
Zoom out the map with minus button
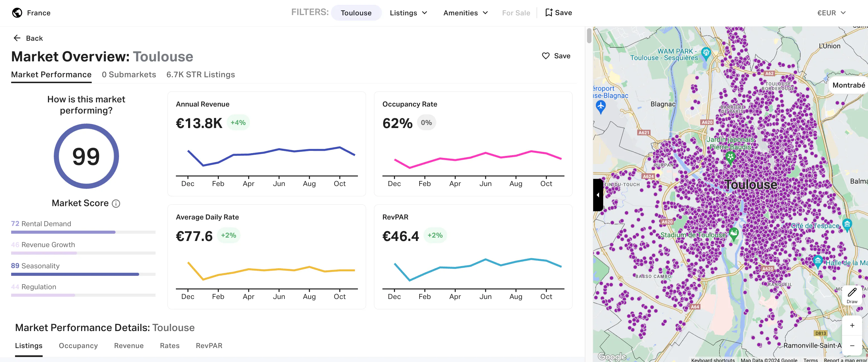pos(852,346)
